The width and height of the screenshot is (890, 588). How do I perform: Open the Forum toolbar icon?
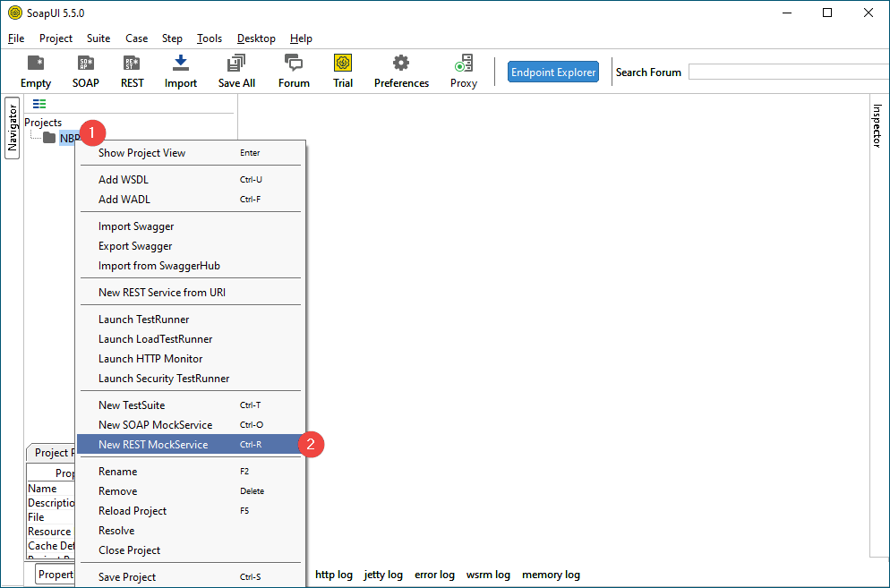click(294, 63)
